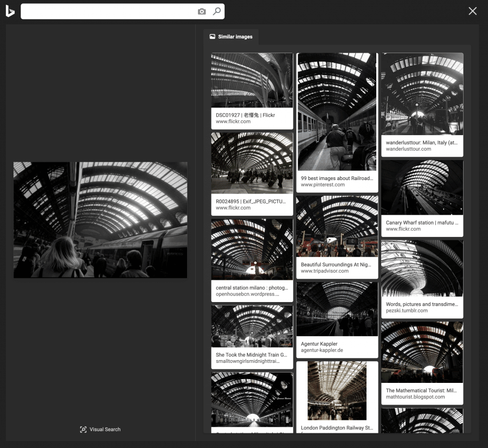
Task: Open the R0024895 Flickr image
Action: 252,163
